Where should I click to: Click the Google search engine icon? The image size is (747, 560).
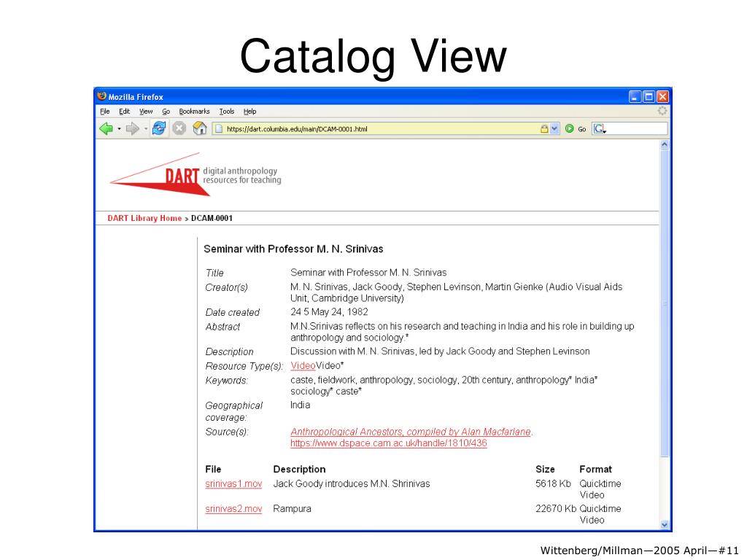(600, 128)
